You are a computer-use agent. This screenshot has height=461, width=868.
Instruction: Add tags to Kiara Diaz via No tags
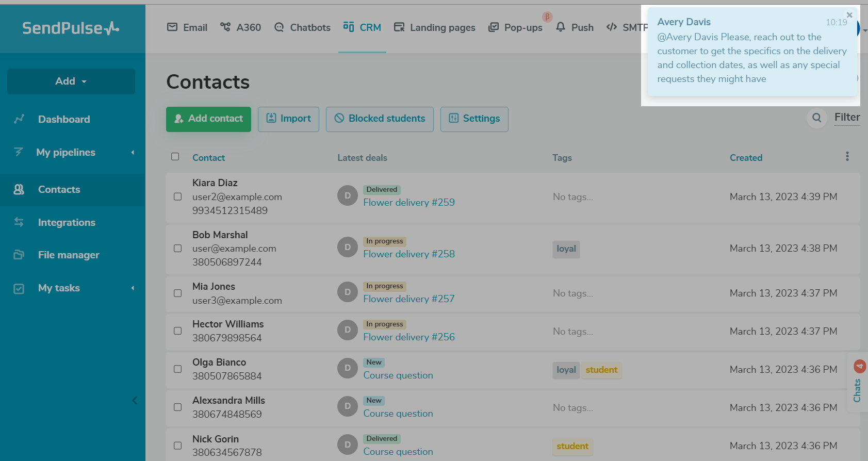(x=573, y=197)
